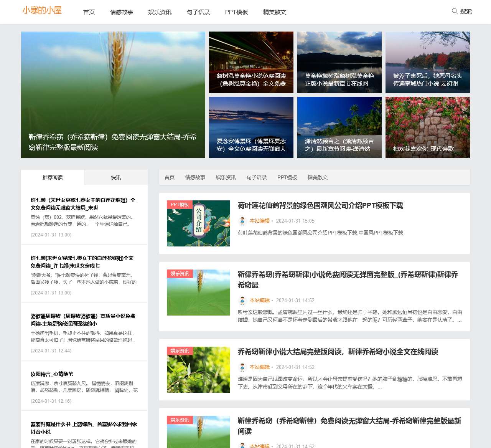Open PPT模板 from the top menu
The image size is (491, 448).
click(x=236, y=12)
